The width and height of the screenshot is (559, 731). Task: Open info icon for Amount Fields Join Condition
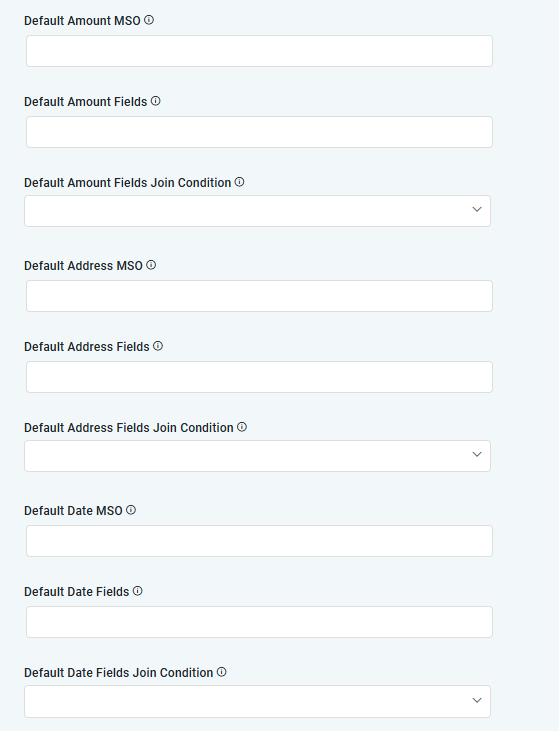[239, 182]
